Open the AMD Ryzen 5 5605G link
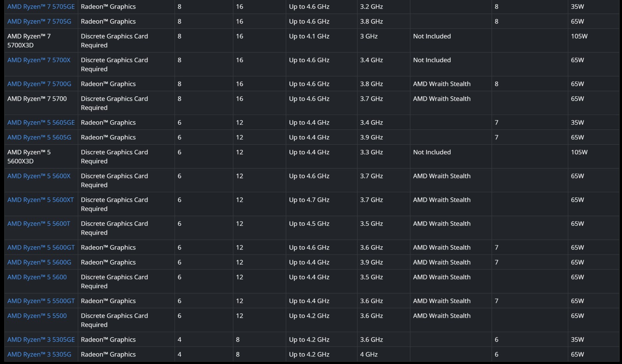The image size is (622, 364). [x=39, y=137]
